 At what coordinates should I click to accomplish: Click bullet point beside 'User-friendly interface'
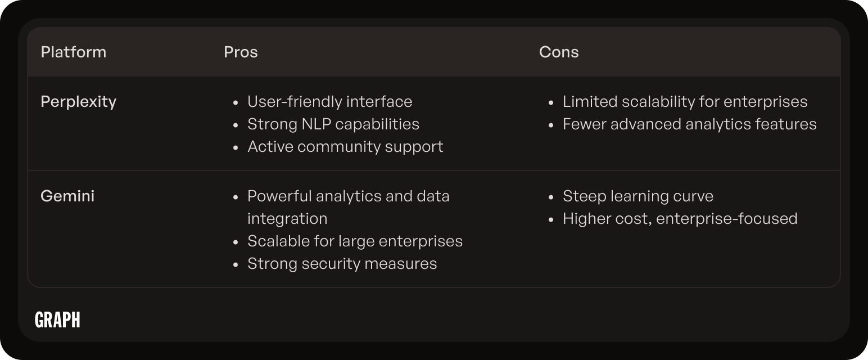click(x=236, y=102)
